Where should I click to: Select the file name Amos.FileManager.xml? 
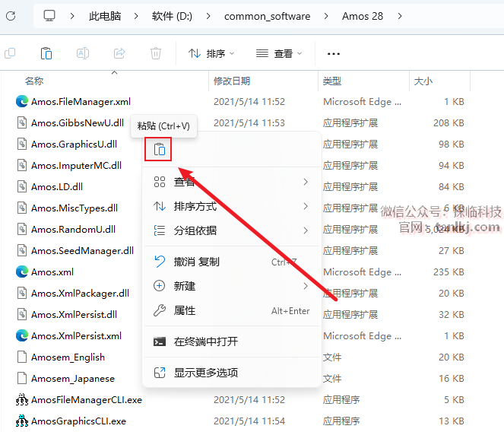81,102
